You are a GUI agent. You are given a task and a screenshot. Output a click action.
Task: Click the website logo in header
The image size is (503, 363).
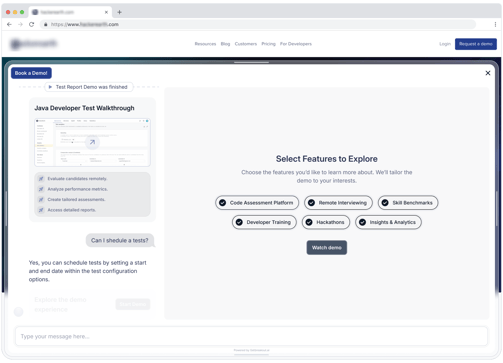[33, 44]
